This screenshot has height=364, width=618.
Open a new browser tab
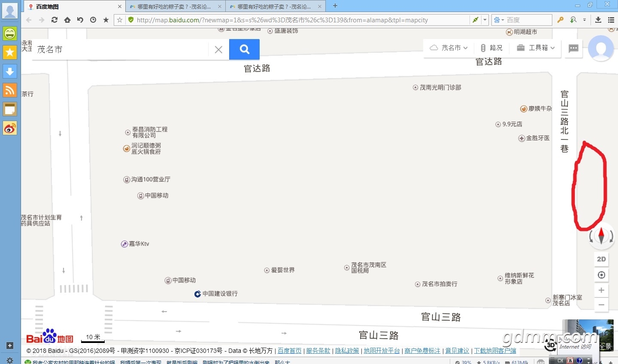tap(335, 6)
